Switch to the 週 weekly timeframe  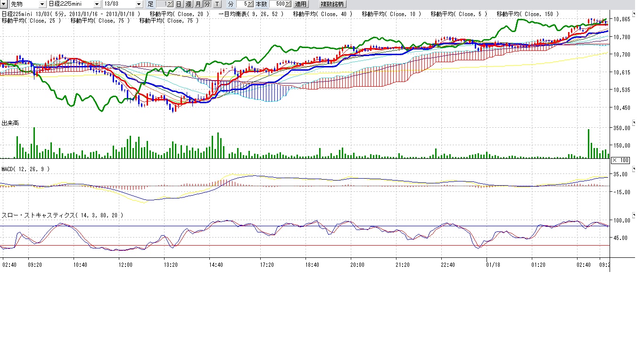pos(189,4)
